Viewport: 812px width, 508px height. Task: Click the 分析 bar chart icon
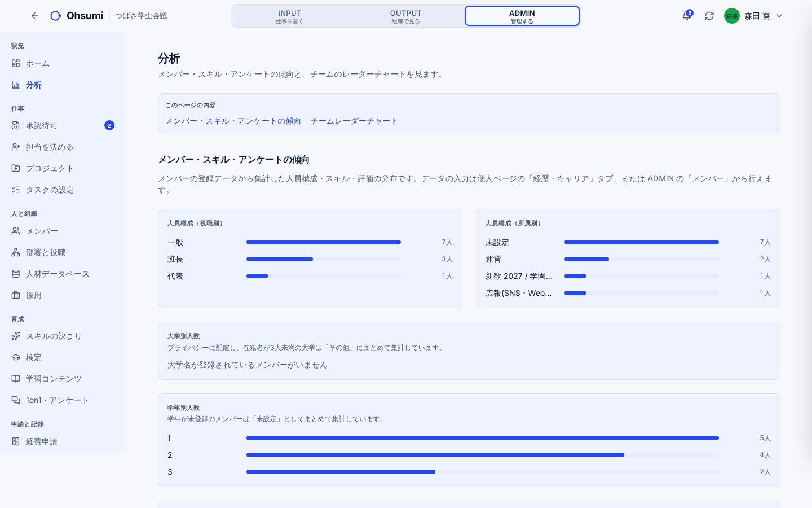coord(16,85)
